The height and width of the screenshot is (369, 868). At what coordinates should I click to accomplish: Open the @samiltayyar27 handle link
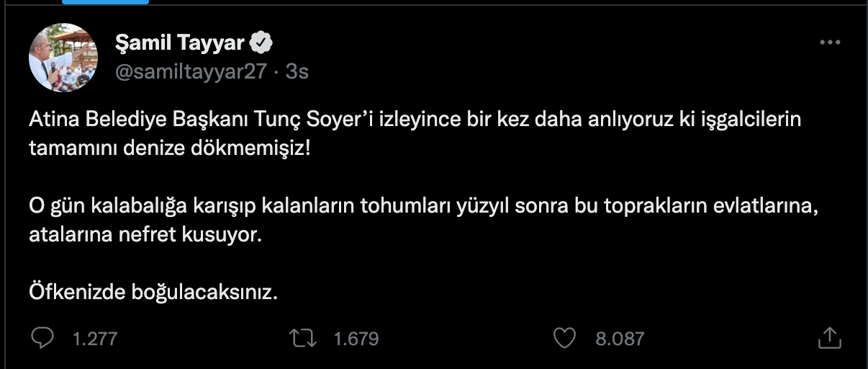point(191,71)
